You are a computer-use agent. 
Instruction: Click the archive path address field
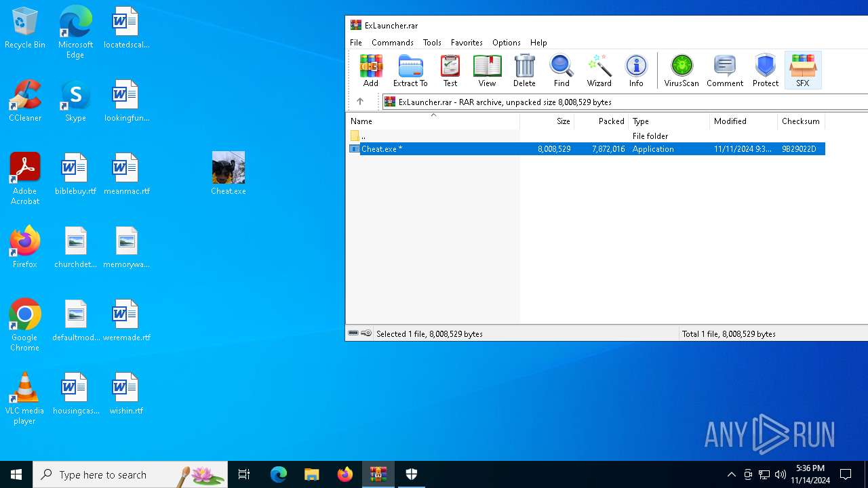(625, 102)
